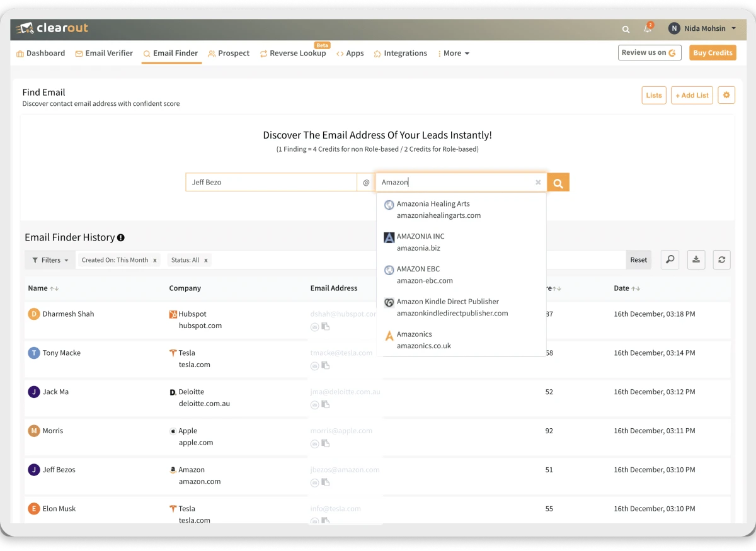The height and width of the screenshot is (551, 756).
Task: Click the orange search button beside Amazon field
Action: tap(558, 183)
